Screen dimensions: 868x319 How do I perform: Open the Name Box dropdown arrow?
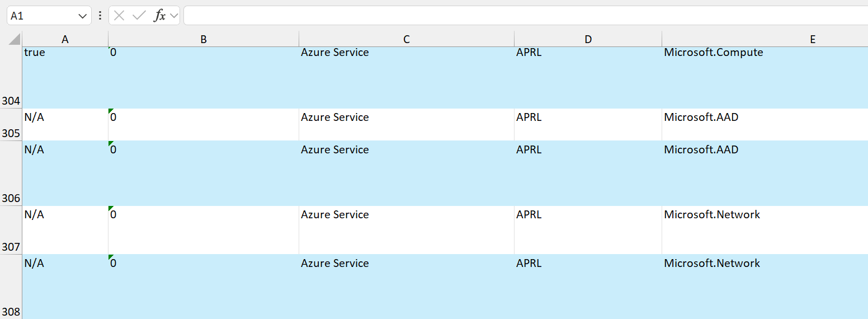(x=83, y=16)
